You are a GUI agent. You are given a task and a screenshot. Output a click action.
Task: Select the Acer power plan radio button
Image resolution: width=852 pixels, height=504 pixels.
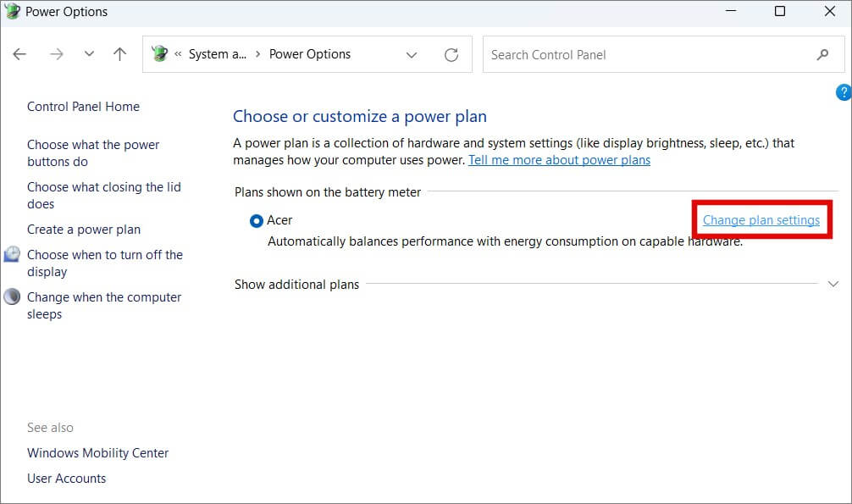tap(257, 221)
